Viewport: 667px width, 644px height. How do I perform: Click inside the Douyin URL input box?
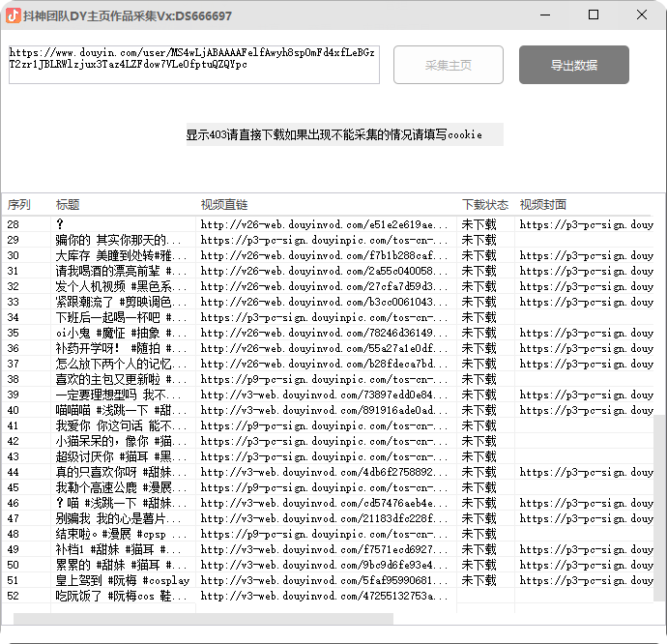coord(193,64)
